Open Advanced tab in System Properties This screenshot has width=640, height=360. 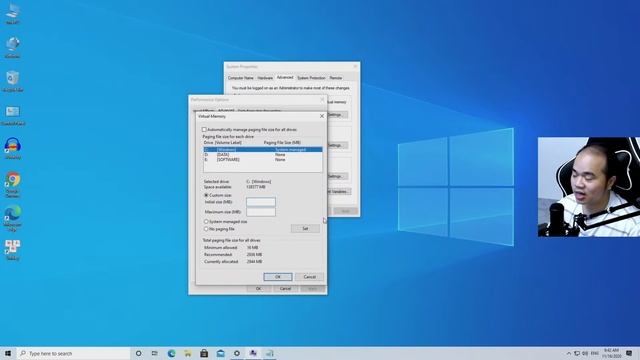pyautogui.click(x=285, y=78)
